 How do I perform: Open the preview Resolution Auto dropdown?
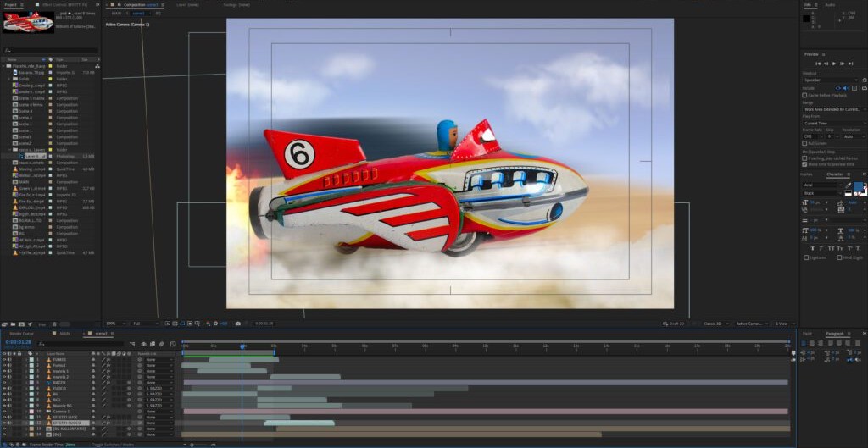click(854, 136)
